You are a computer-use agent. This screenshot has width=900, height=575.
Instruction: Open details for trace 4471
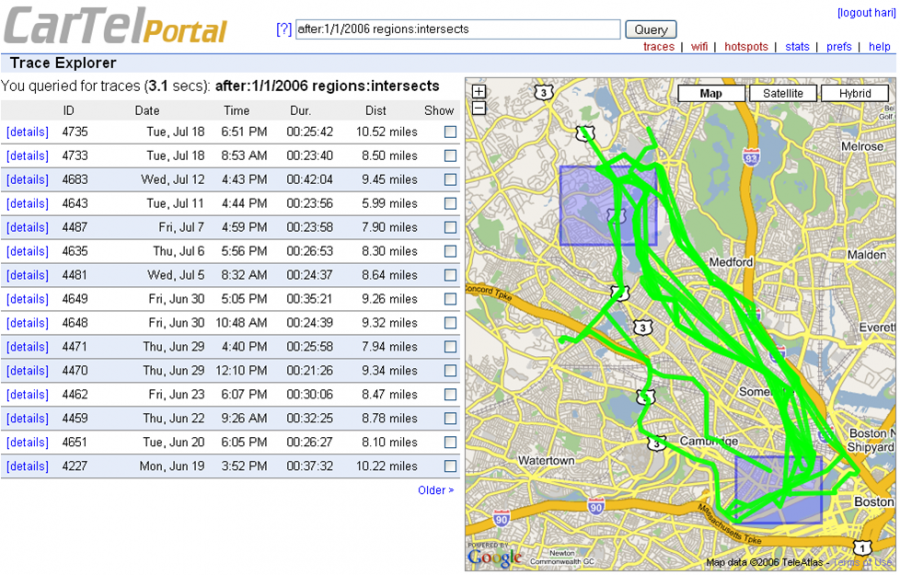point(28,347)
